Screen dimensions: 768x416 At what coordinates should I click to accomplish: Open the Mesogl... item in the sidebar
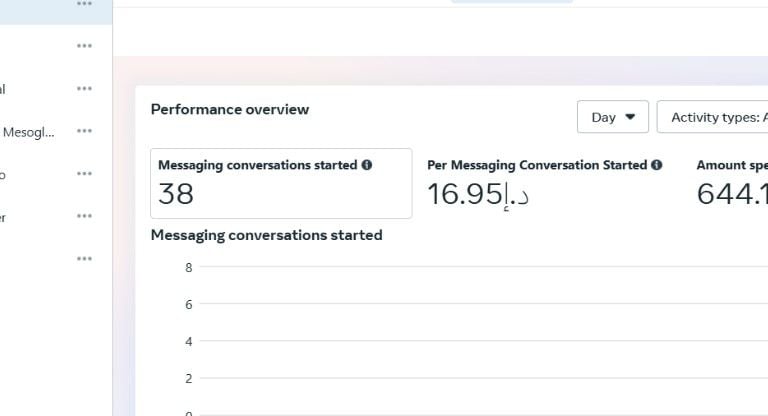(x=28, y=131)
